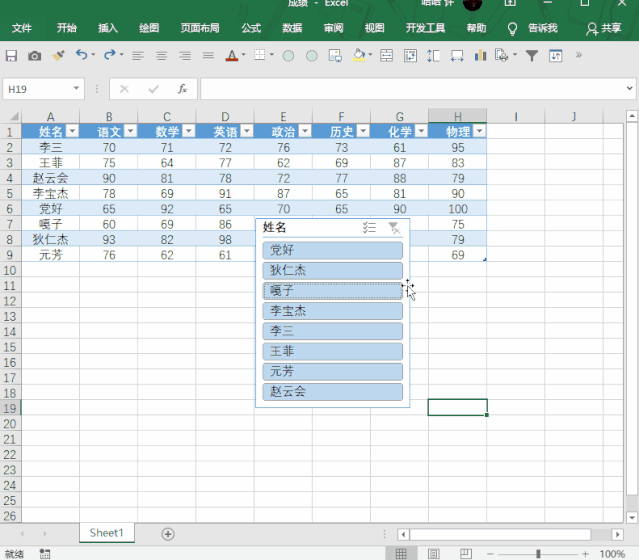
Task: Apply cell borders from the toolbar
Action: click(260, 55)
